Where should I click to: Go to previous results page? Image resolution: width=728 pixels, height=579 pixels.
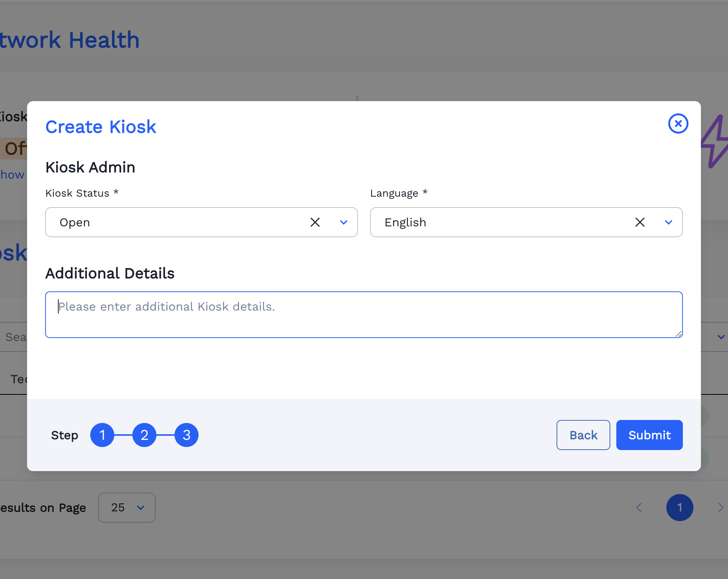click(639, 508)
